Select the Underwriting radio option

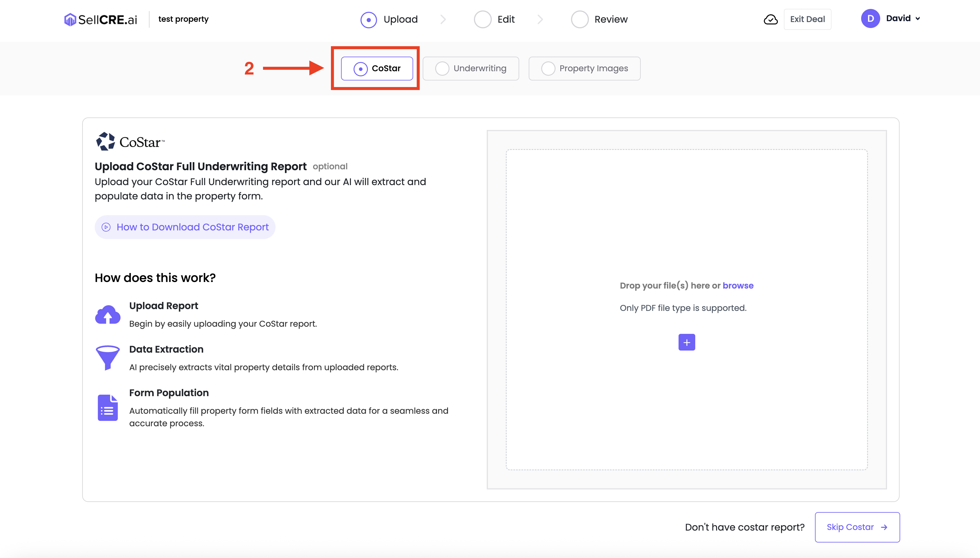coord(471,69)
